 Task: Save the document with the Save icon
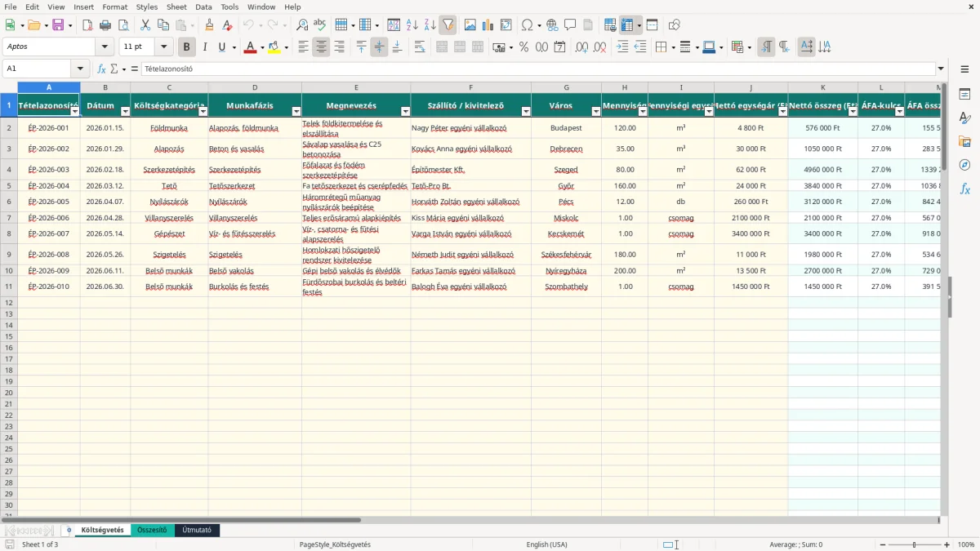pyautogui.click(x=58, y=25)
